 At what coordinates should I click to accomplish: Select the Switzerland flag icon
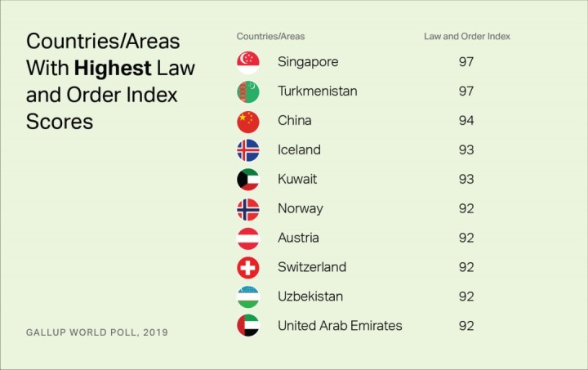[248, 268]
